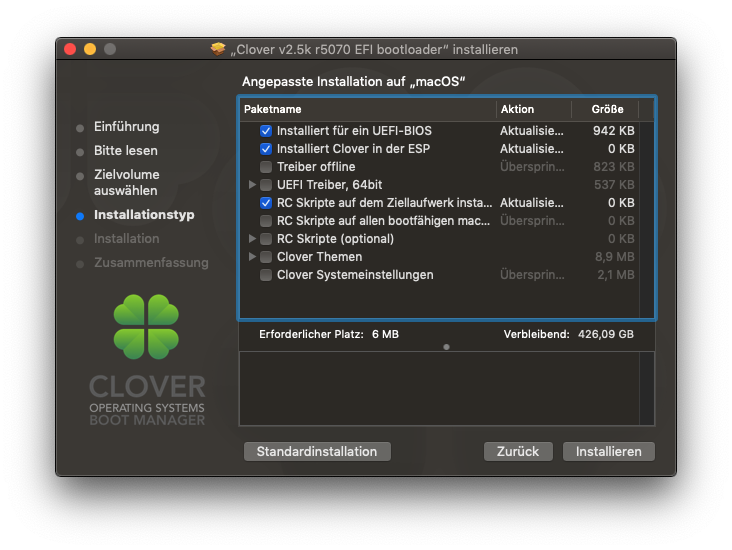Uncheck Installiert für ein UEFI-BIOS
The height and width of the screenshot is (550, 732).
(266, 131)
